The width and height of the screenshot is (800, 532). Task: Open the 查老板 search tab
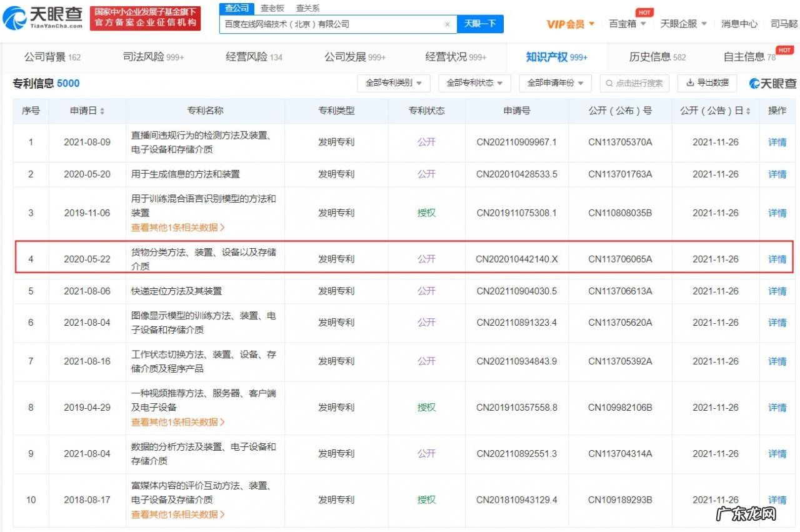pos(271,8)
